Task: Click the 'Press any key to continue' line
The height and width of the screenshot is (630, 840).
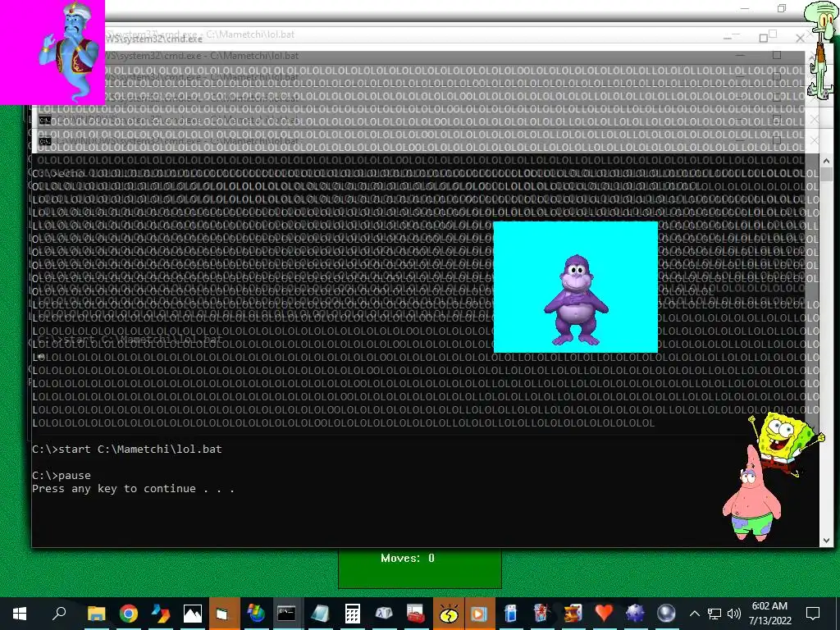Action: click(x=133, y=489)
